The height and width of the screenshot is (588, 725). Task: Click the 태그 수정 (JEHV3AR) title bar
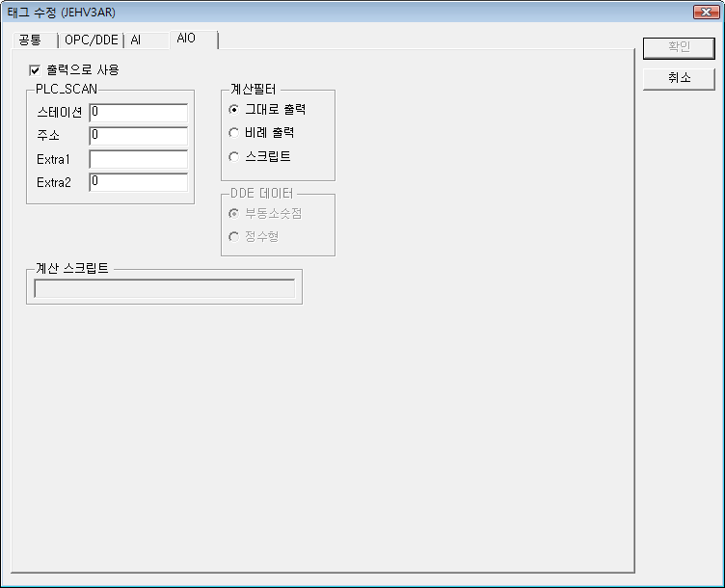(289, 12)
